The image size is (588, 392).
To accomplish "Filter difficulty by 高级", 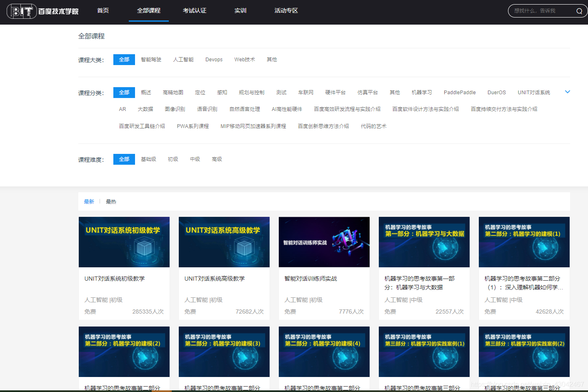I will tap(217, 159).
